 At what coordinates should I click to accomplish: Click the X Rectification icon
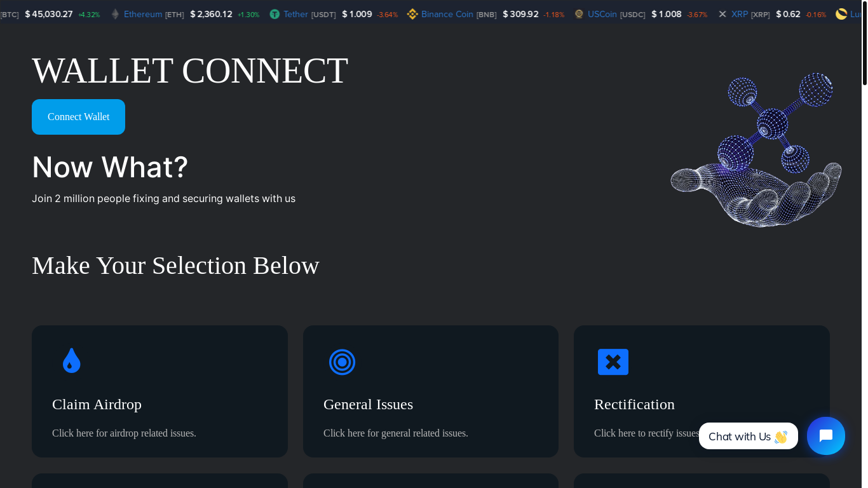pos(613,362)
